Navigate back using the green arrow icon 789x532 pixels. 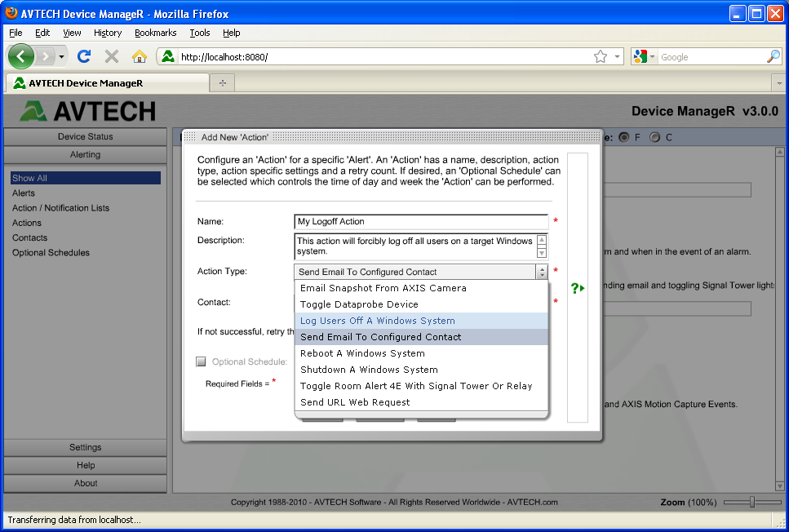(22, 56)
